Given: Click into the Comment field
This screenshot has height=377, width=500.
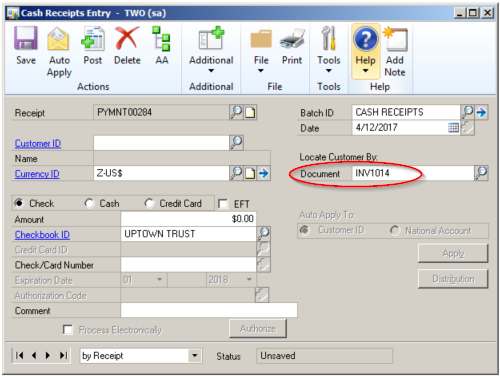Looking at the screenshot, I should 209,310.
